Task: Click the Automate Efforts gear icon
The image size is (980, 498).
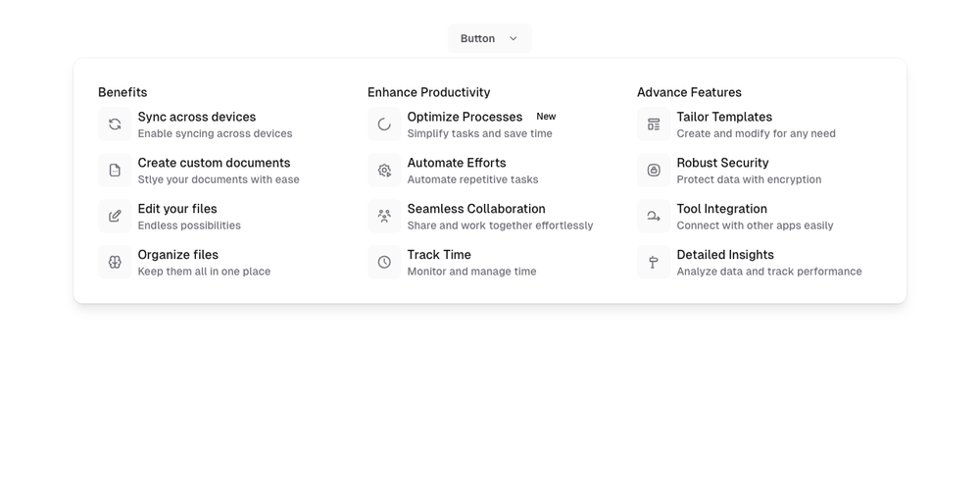Action: pyautogui.click(x=384, y=171)
